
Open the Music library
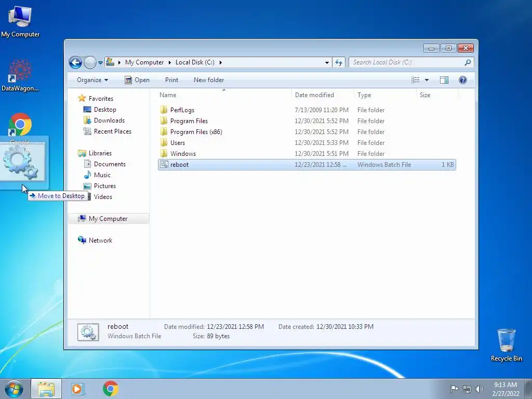pyautogui.click(x=102, y=175)
